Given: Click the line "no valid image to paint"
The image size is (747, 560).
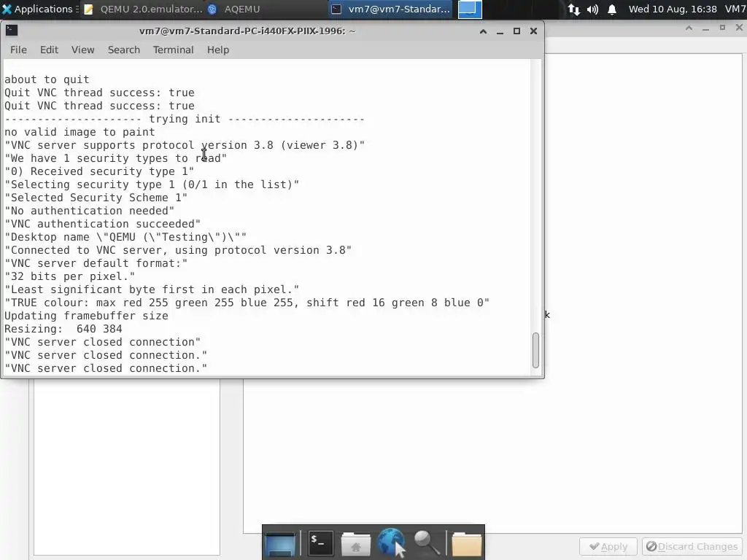Looking at the screenshot, I should 80,132.
